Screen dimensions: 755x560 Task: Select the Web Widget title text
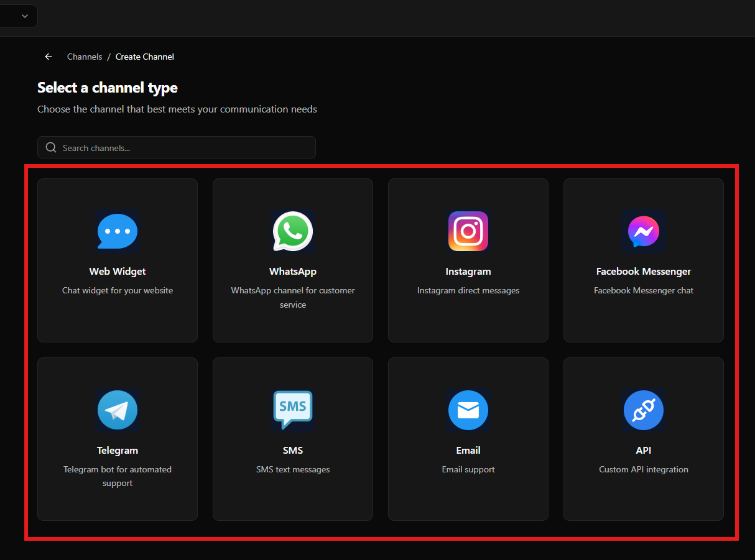[118, 272]
